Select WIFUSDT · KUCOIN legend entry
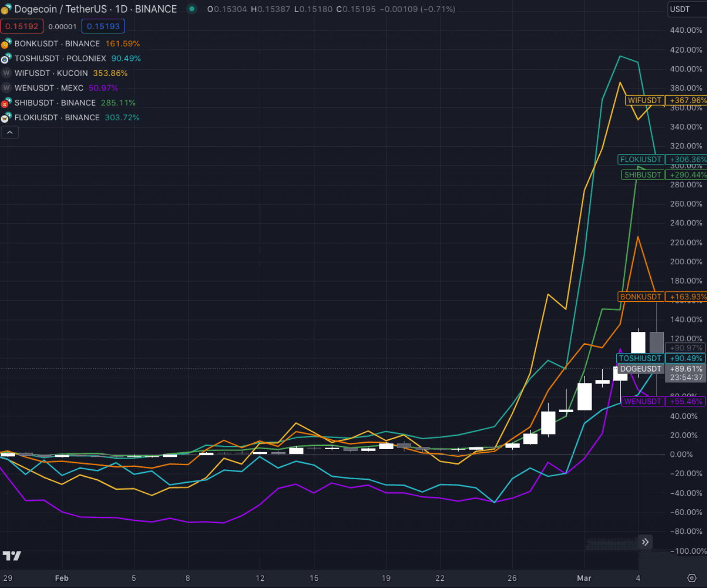 pos(51,73)
